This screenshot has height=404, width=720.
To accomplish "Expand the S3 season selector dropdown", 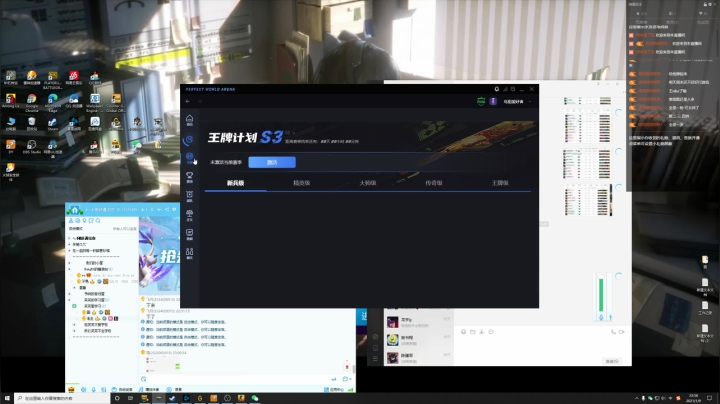I will point(290,133).
